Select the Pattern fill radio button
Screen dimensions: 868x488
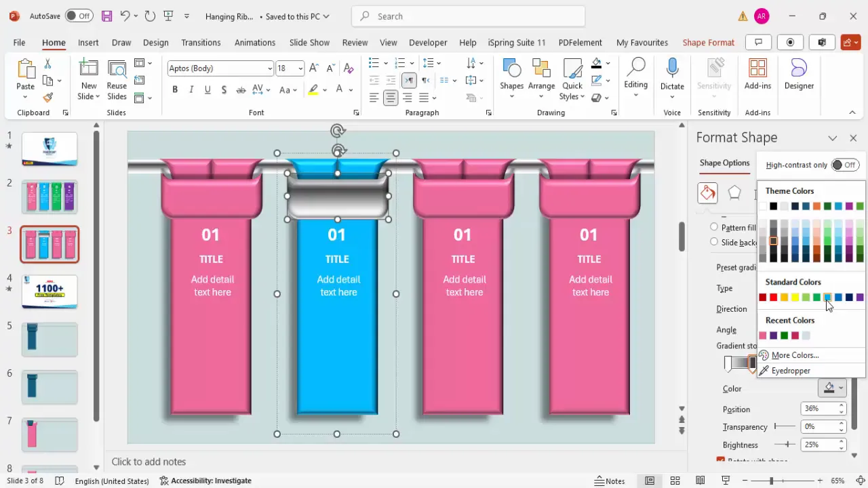click(714, 227)
